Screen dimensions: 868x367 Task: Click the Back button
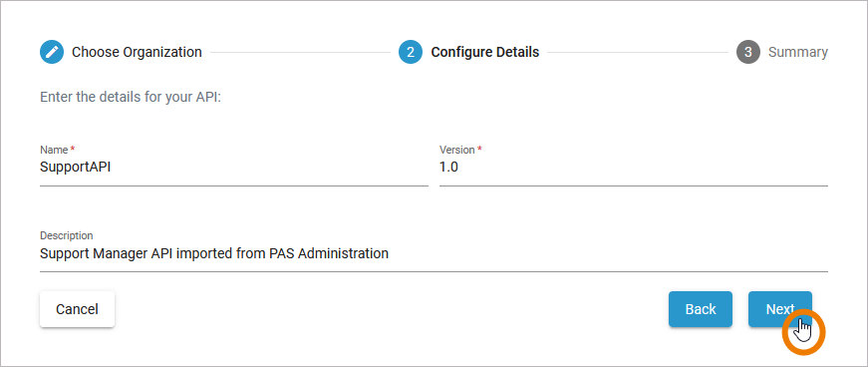[x=701, y=309]
